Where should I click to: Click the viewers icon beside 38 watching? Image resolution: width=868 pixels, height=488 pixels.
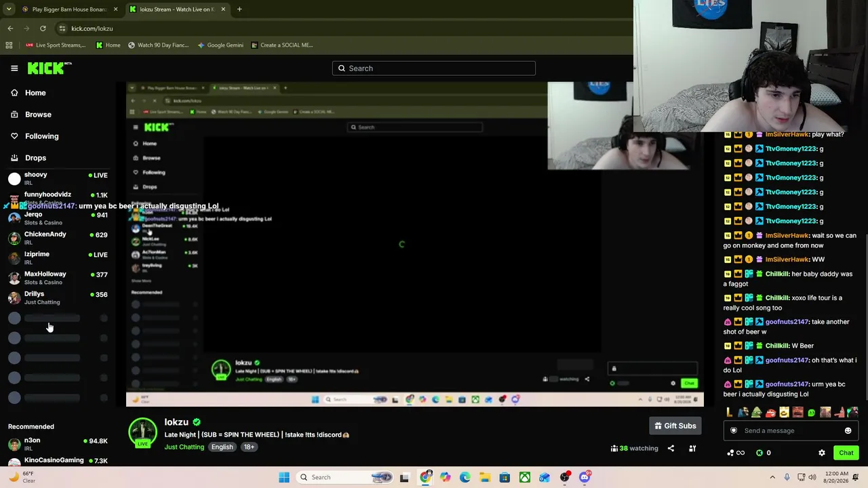coord(614,448)
